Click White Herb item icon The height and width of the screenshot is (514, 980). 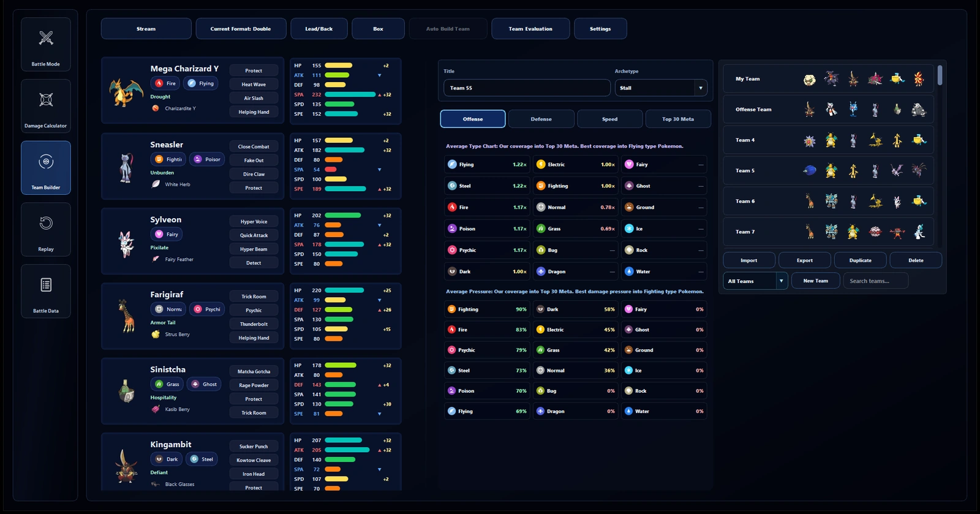pyautogui.click(x=156, y=184)
